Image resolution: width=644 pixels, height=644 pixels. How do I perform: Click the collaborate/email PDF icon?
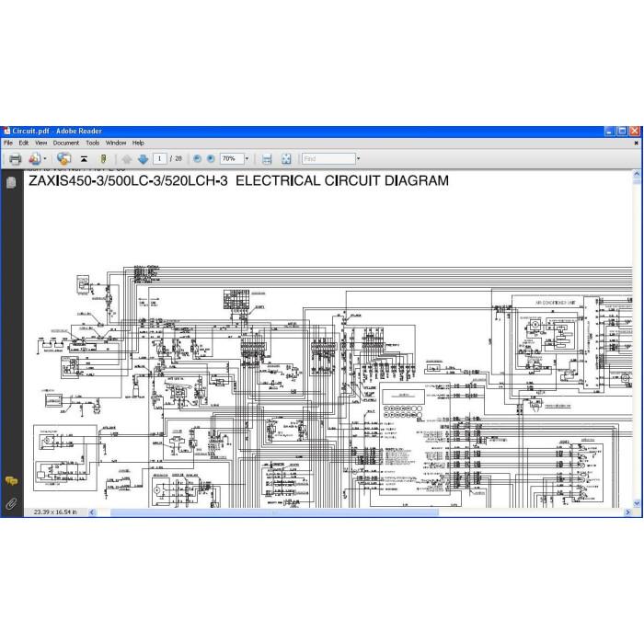pyautogui.click(x=35, y=158)
